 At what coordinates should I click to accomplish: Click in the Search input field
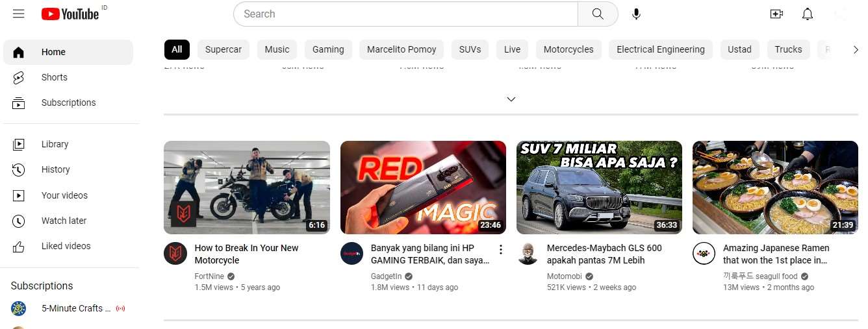tap(405, 14)
